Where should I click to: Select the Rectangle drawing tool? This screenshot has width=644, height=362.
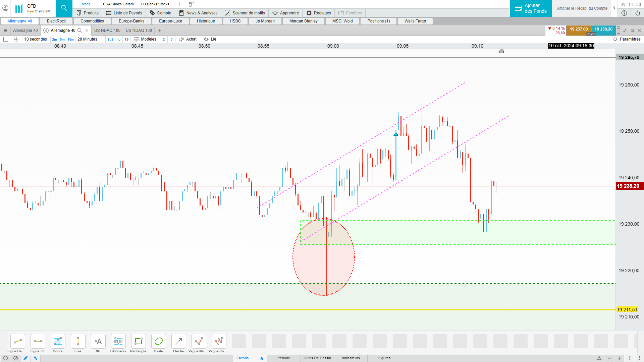click(x=138, y=342)
